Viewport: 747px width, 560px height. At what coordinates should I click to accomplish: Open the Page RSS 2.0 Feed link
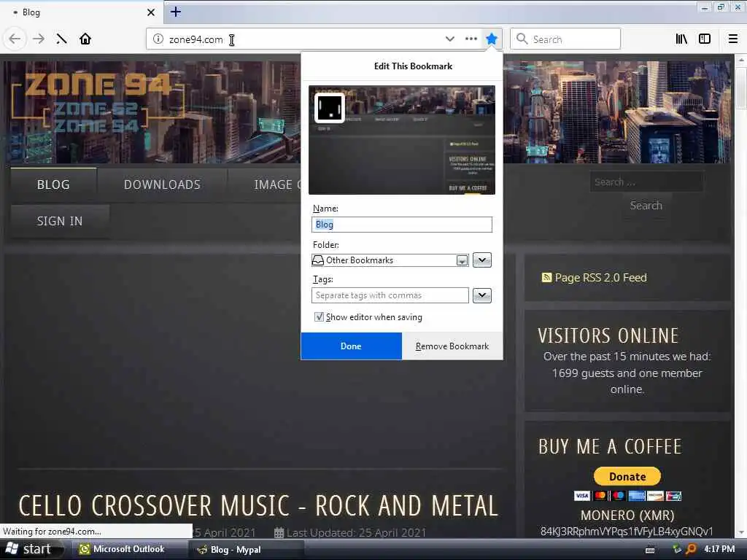click(x=600, y=278)
